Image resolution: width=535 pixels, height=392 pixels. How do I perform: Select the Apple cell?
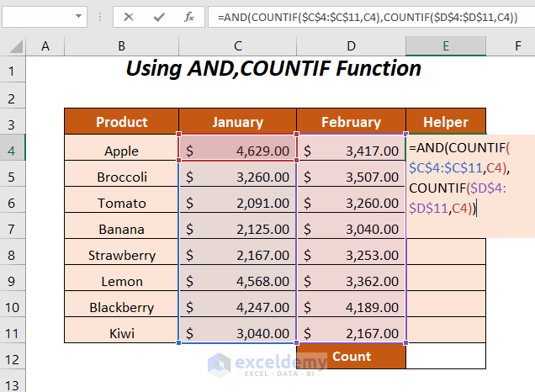[x=122, y=151]
